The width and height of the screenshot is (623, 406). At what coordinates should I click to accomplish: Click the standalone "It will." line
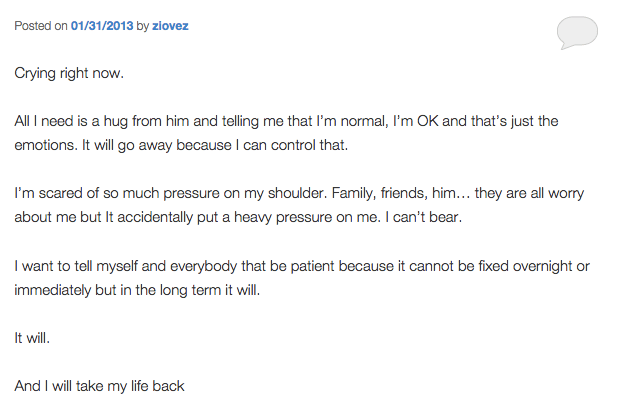click(32, 337)
